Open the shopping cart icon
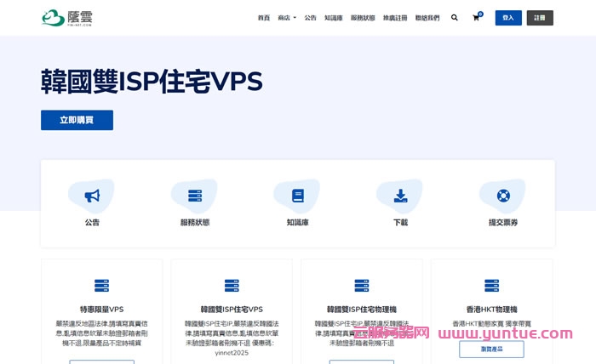The width and height of the screenshot is (596, 364). coord(476,18)
